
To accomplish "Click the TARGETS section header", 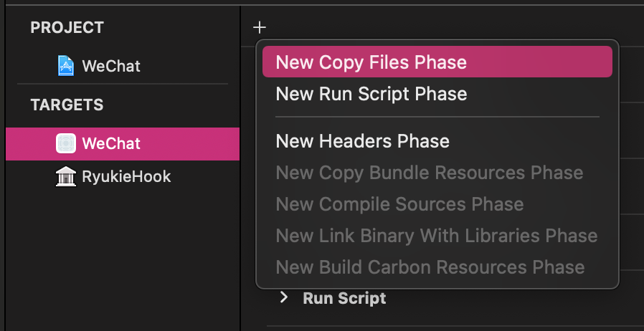I will click(x=67, y=105).
